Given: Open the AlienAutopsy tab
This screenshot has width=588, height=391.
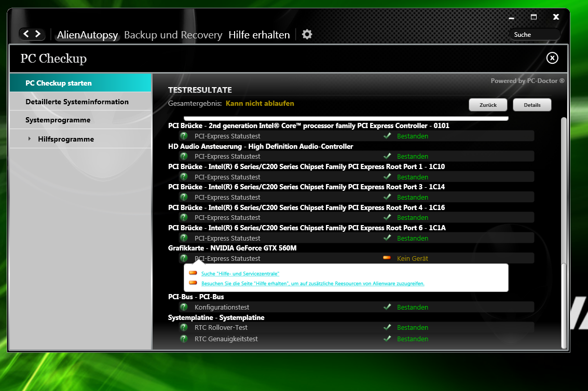Looking at the screenshot, I should pyautogui.click(x=87, y=35).
